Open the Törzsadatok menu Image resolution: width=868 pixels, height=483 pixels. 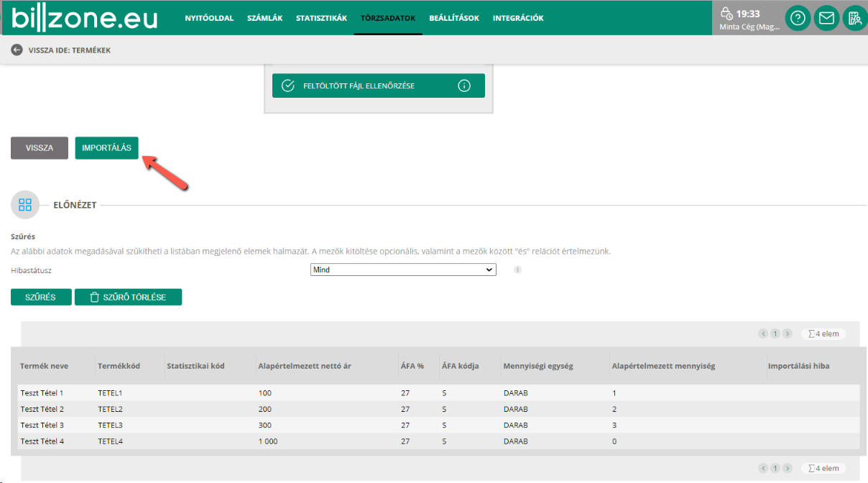pos(388,18)
